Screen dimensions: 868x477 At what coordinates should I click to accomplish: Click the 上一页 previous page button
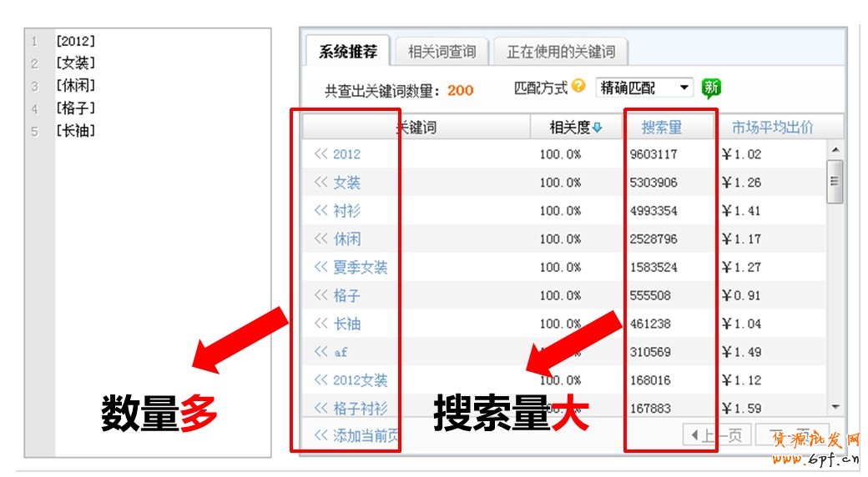coord(716,435)
